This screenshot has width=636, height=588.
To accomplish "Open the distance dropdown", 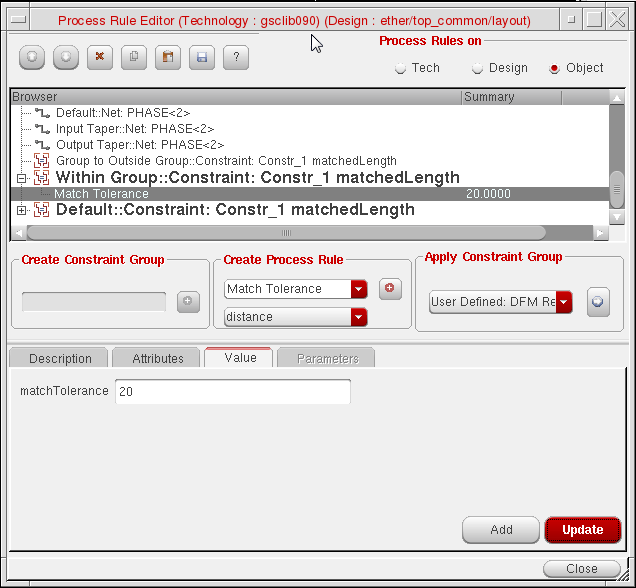I will click(359, 317).
